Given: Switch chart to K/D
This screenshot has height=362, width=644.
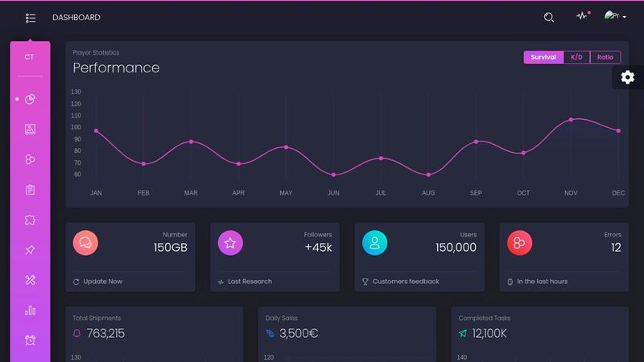Looking at the screenshot, I should (576, 57).
